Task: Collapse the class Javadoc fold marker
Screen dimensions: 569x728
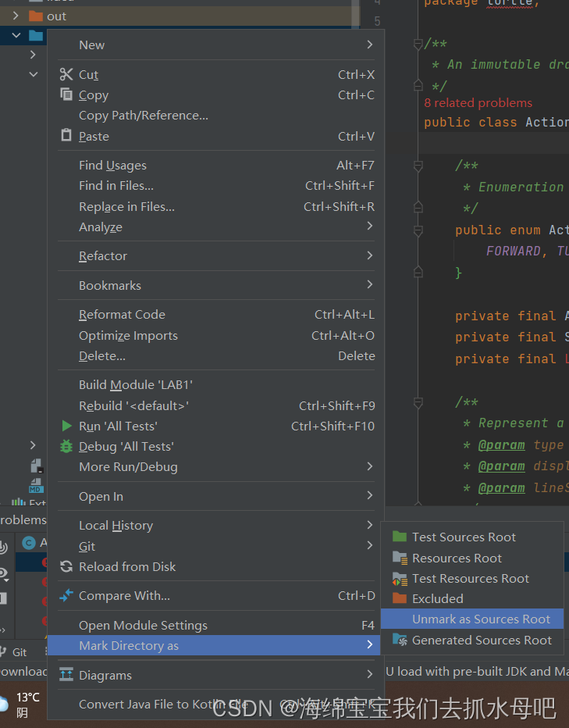Action: coord(418,44)
